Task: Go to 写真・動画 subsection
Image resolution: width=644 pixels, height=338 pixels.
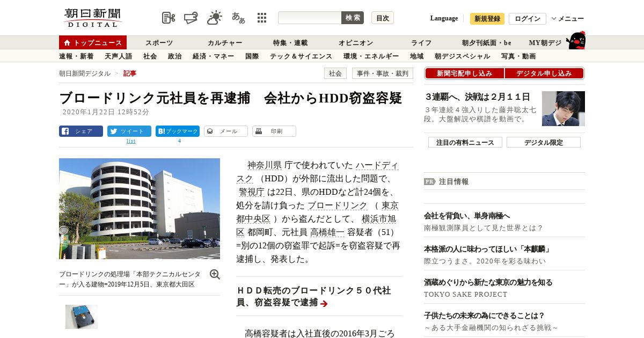Action: [518, 56]
